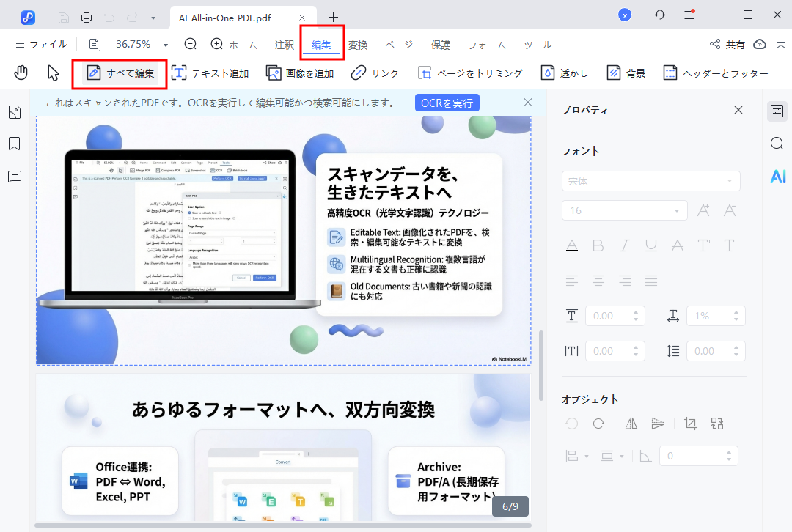Run OCR via the OCRを実行 button

coord(447,103)
